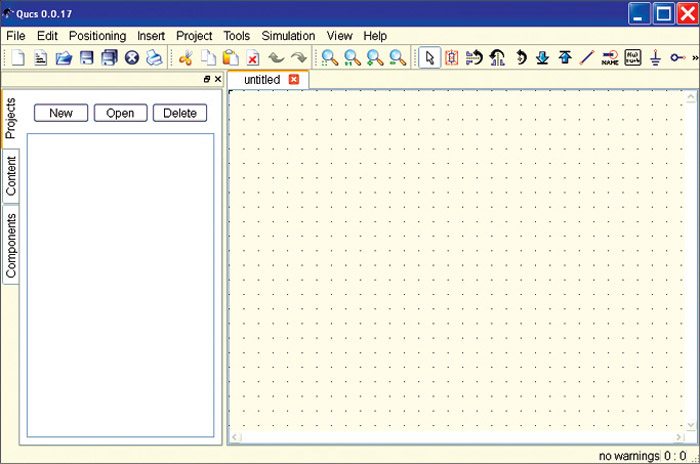Close the untitled document tab
The width and height of the screenshot is (700, 464).
click(294, 79)
